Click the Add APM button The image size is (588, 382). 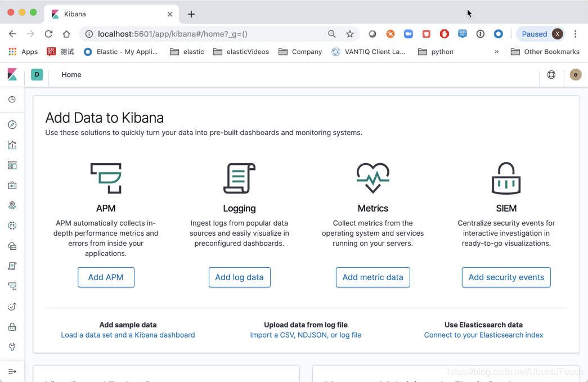click(x=106, y=277)
